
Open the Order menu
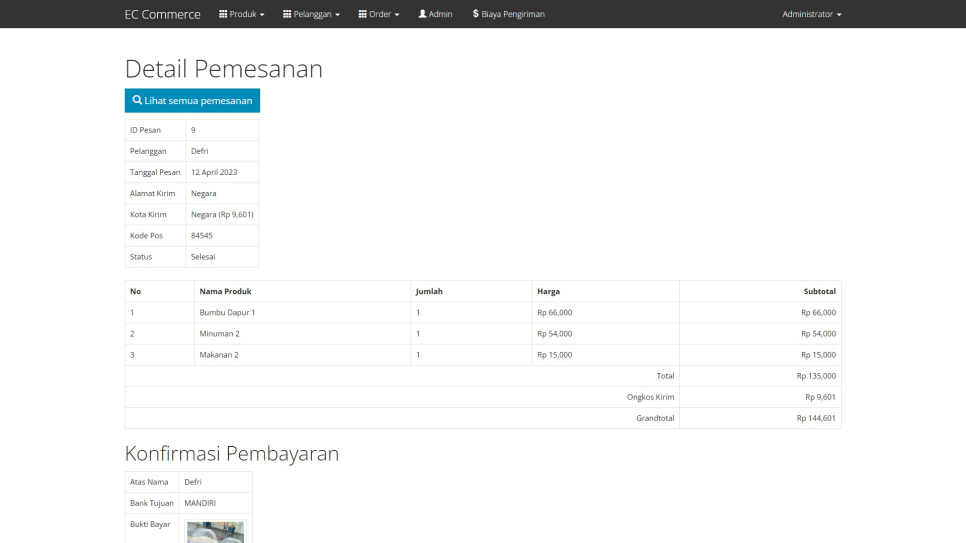coord(379,14)
